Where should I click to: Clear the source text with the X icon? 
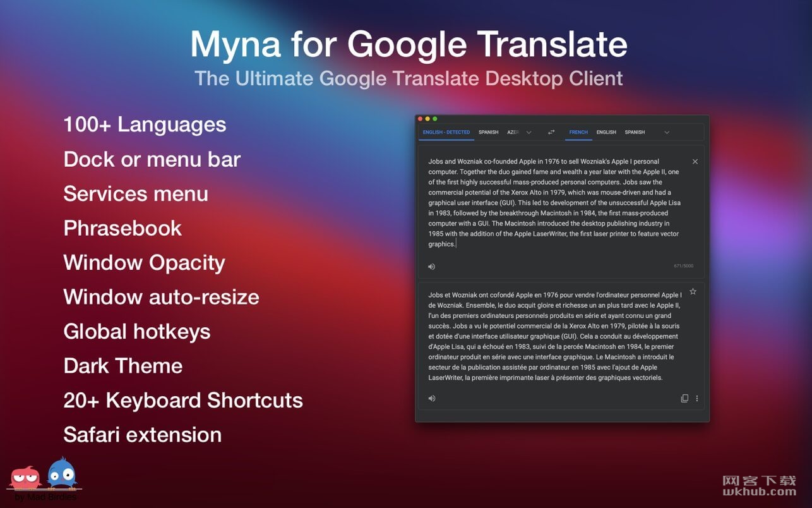695,162
